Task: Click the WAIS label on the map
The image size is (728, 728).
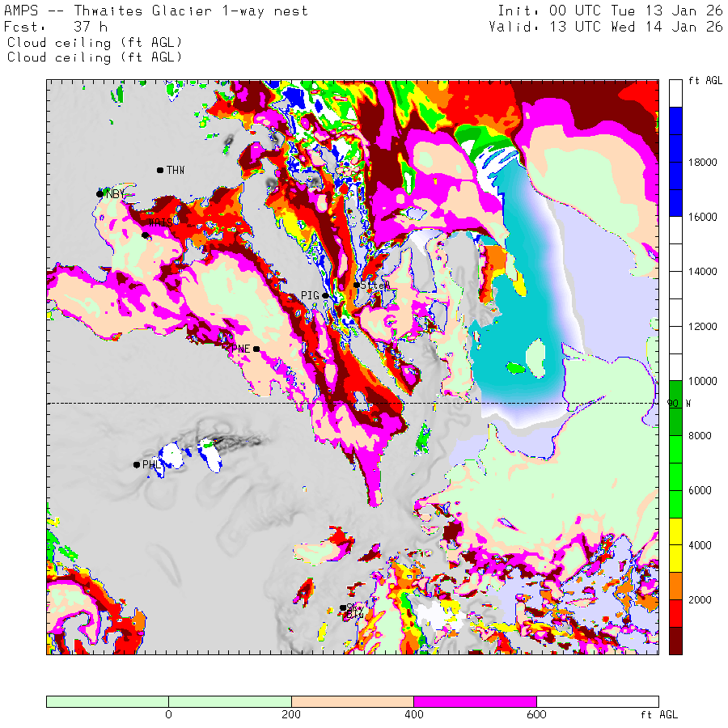Action: click(161, 223)
